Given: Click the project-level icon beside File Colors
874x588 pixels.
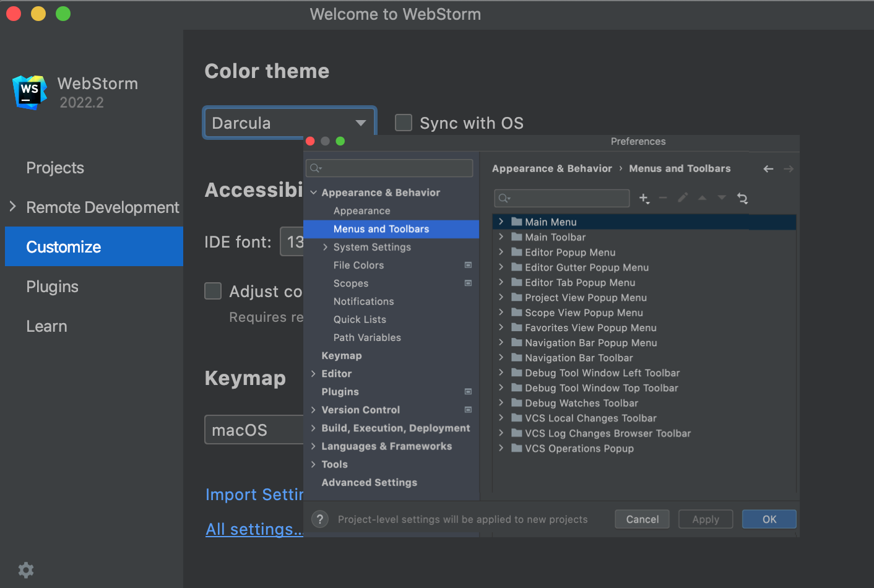Looking at the screenshot, I should (468, 265).
